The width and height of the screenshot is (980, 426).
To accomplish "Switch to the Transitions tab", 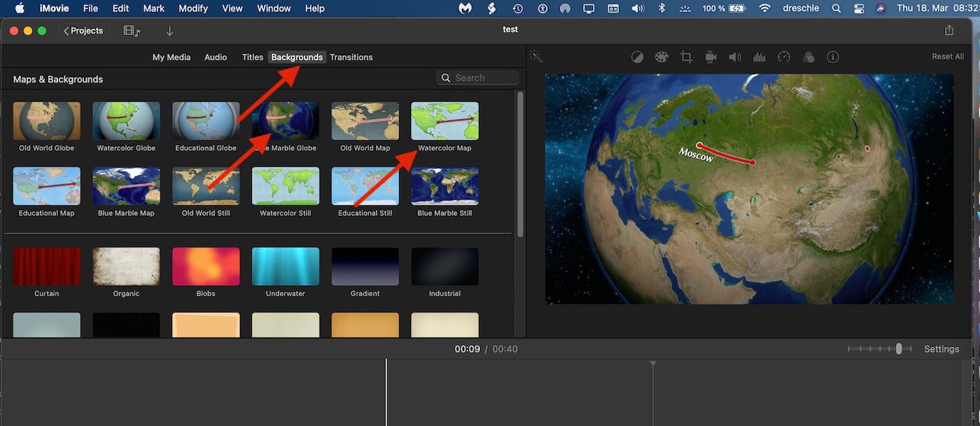I will coord(351,57).
